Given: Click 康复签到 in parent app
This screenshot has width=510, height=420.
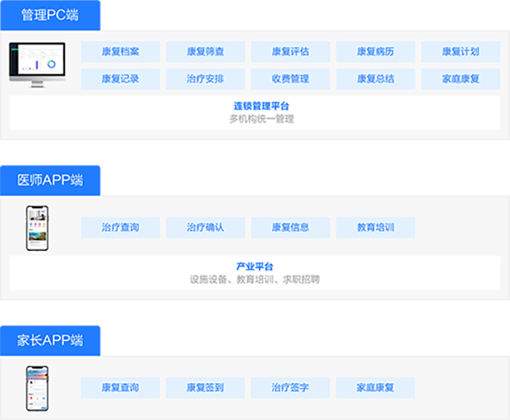Looking at the screenshot, I should coord(205,388).
